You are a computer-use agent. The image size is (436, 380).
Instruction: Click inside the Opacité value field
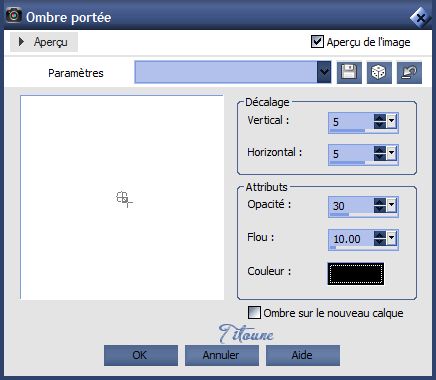click(351, 206)
